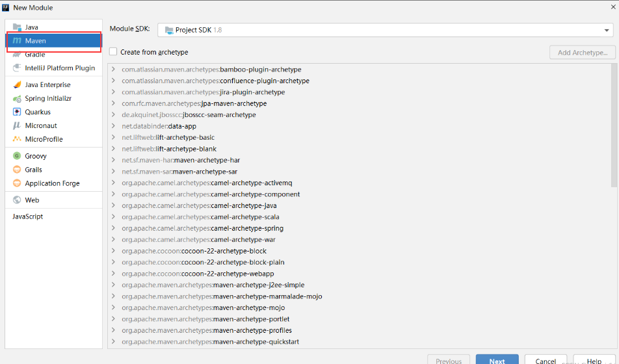The image size is (619, 364).
Task: Select lift-archetype-blank row
Action: (x=359, y=149)
